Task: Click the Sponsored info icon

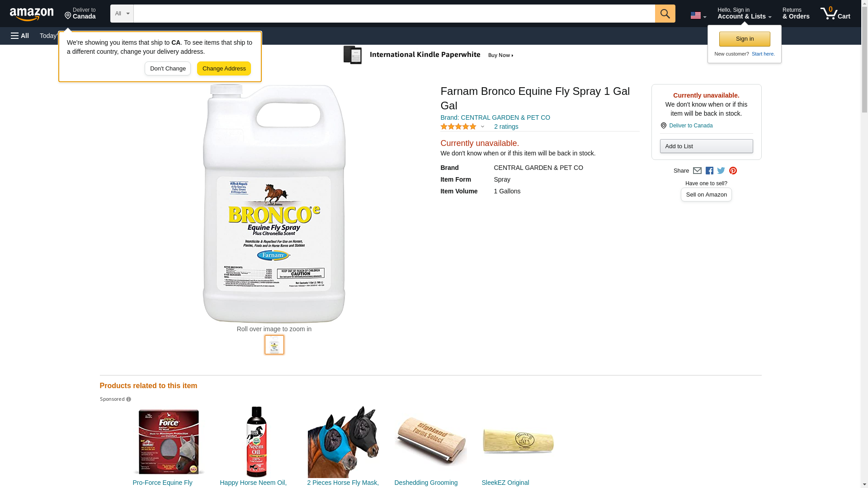Action: pyautogui.click(x=128, y=399)
